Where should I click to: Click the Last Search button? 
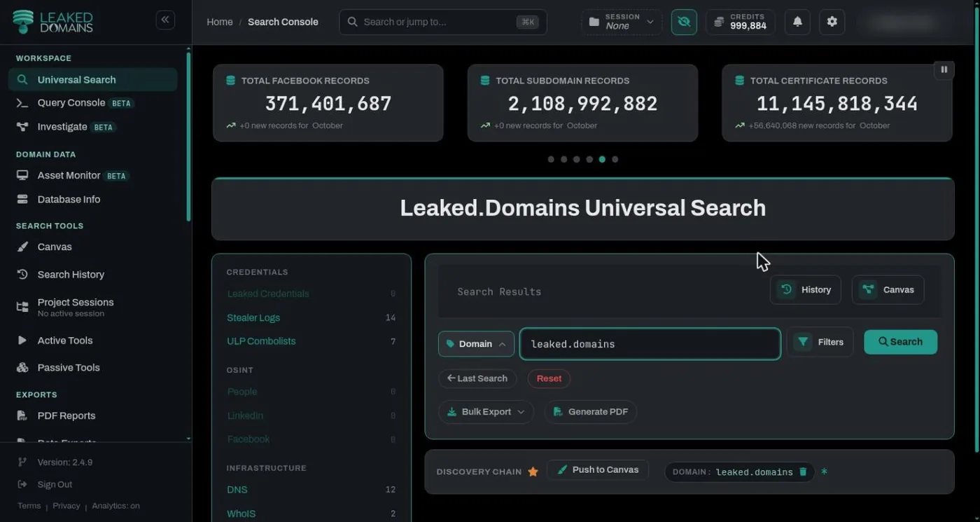click(477, 378)
